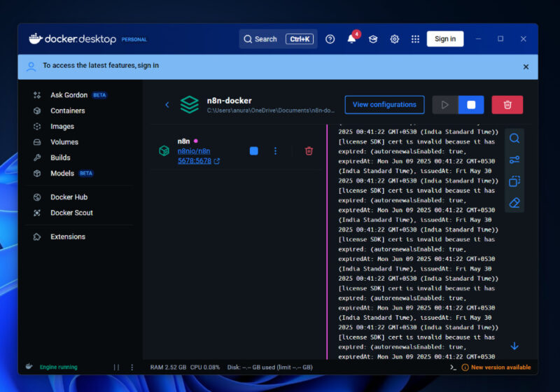Click the sign in link in banner
Screen dimensions: 560x392
(148, 65)
